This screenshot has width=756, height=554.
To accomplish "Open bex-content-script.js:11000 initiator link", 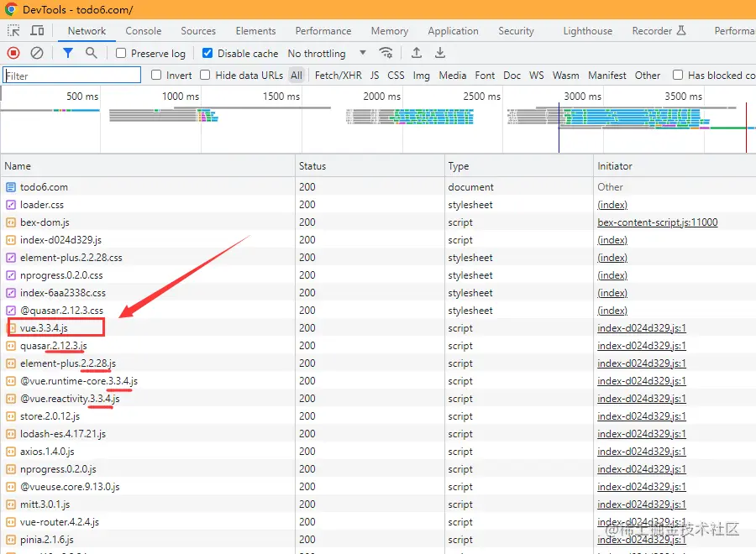I will [x=657, y=222].
